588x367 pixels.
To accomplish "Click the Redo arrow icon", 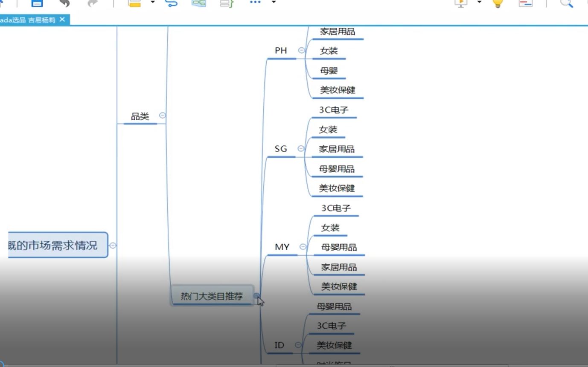I will click(x=92, y=3).
